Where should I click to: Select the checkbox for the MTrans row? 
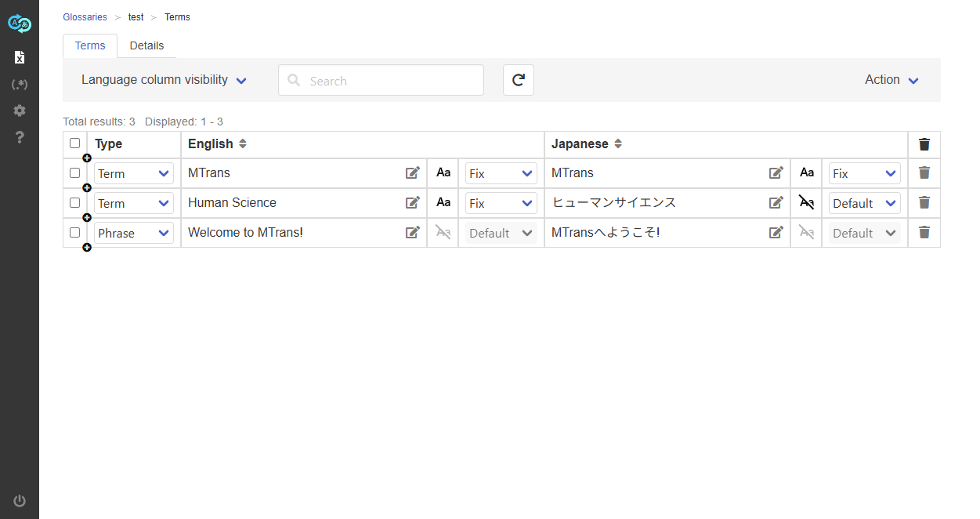click(x=74, y=173)
